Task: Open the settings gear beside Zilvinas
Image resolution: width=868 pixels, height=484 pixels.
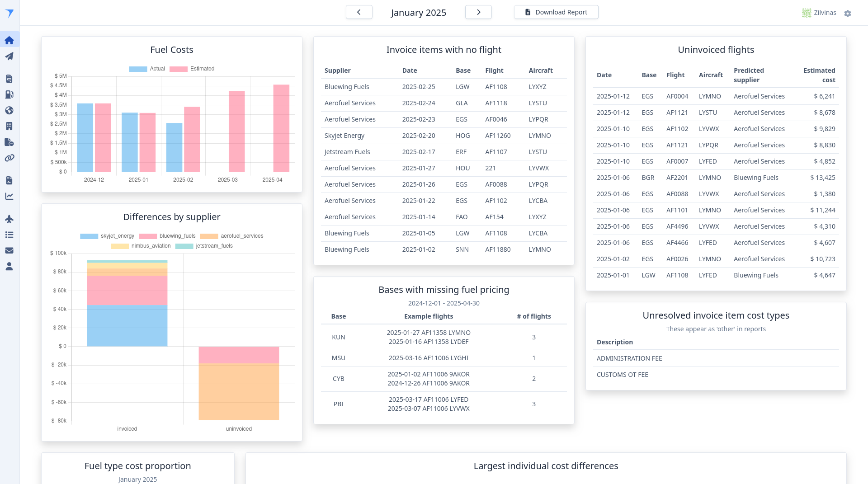Action: [x=848, y=13]
